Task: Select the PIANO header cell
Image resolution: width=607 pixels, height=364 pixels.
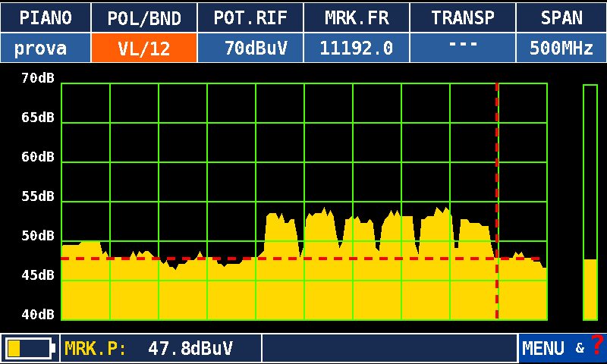Action: click(x=46, y=17)
